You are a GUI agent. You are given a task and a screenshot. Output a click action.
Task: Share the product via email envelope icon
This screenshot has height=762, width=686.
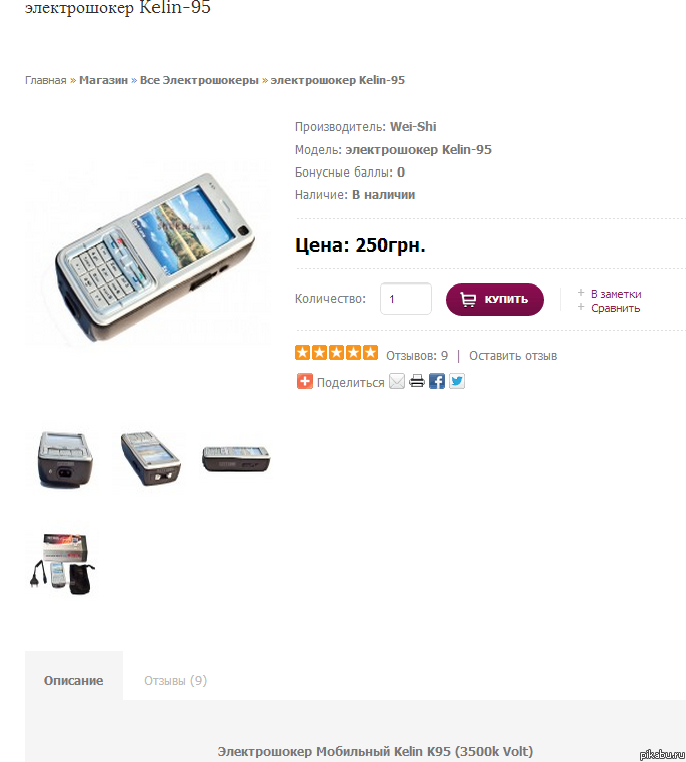[x=397, y=381]
